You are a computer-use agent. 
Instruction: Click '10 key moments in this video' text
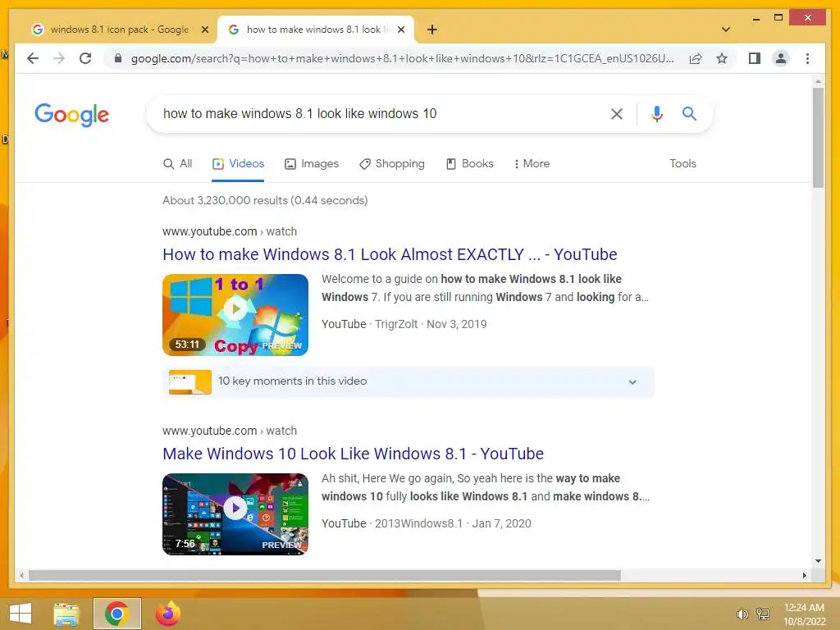point(293,381)
